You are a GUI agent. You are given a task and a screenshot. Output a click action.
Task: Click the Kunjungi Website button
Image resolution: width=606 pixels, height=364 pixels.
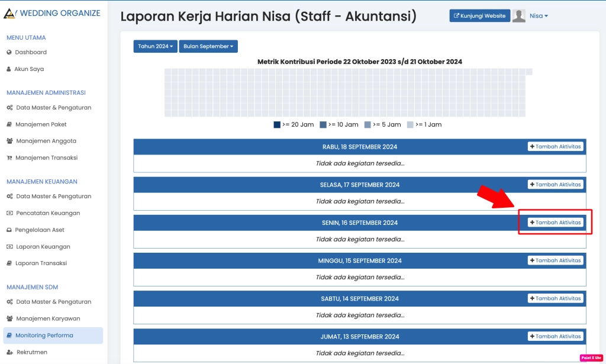coord(480,16)
